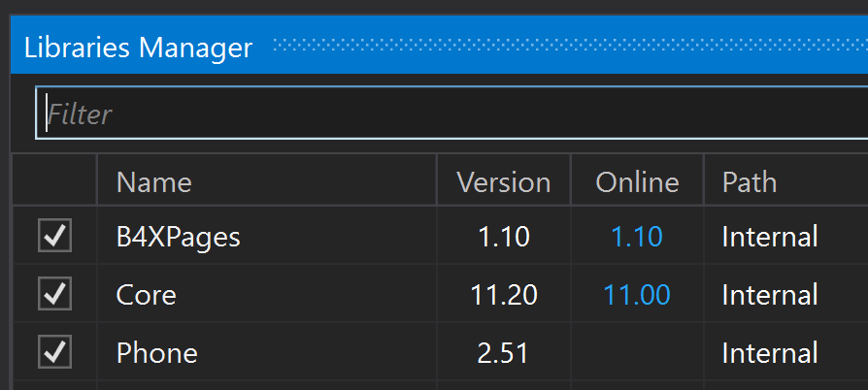868x390 pixels.
Task: Click the Online column header
Action: click(637, 182)
